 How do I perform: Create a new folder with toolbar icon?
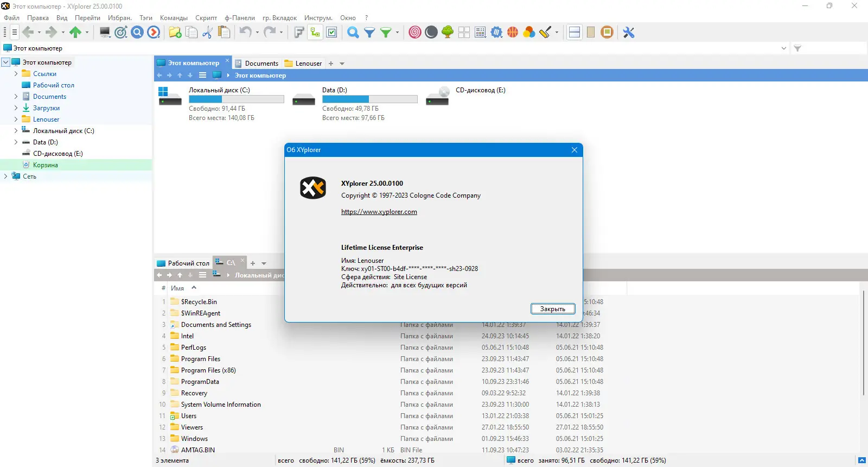[x=175, y=33]
